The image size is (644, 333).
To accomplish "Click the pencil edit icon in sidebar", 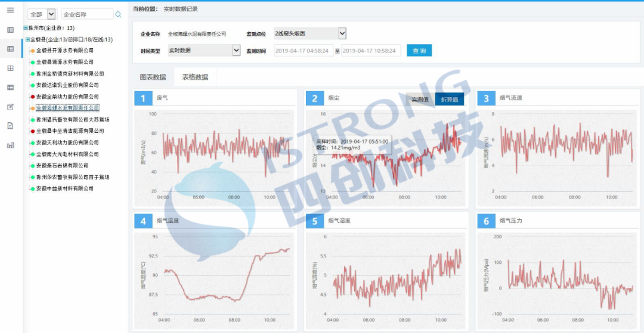I will pyautogui.click(x=11, y=107).
